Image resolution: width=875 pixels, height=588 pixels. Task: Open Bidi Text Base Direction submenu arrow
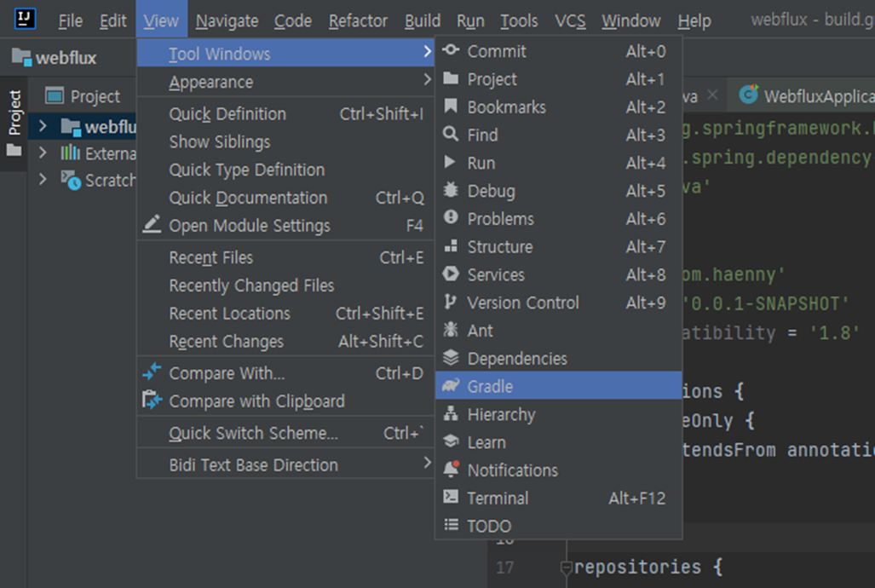pos(427,463)
